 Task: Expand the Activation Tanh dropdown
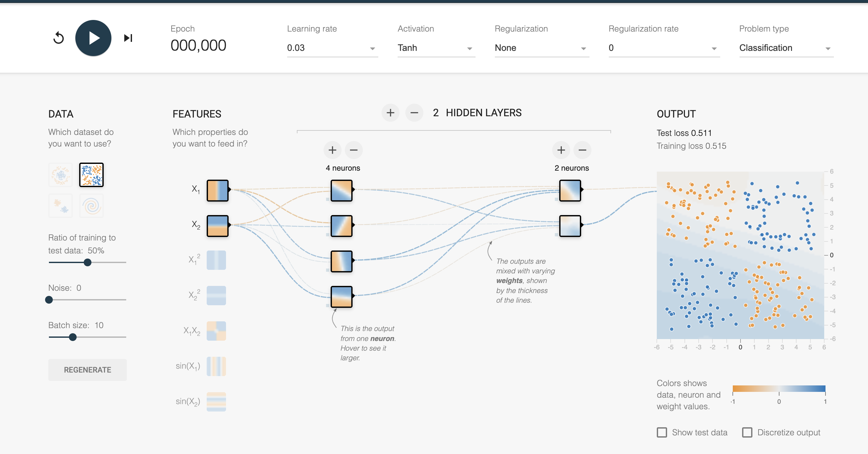click(x=436, y=48)
